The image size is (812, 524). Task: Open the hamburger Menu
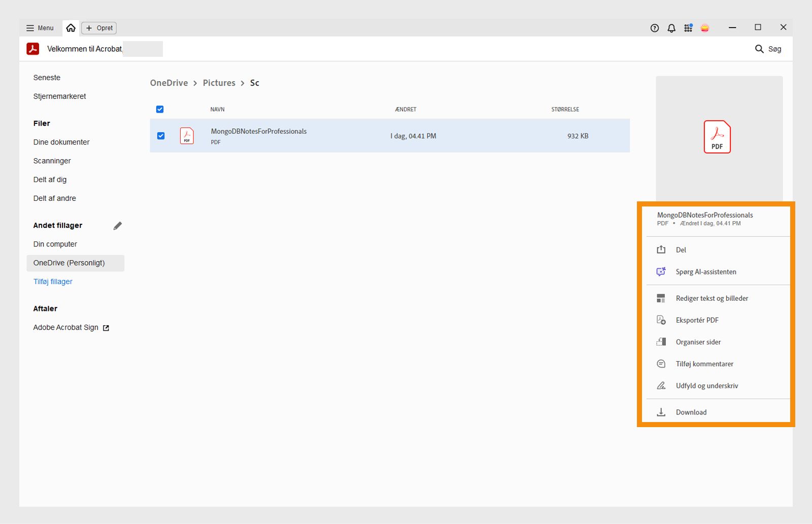(x=39, y=28)
